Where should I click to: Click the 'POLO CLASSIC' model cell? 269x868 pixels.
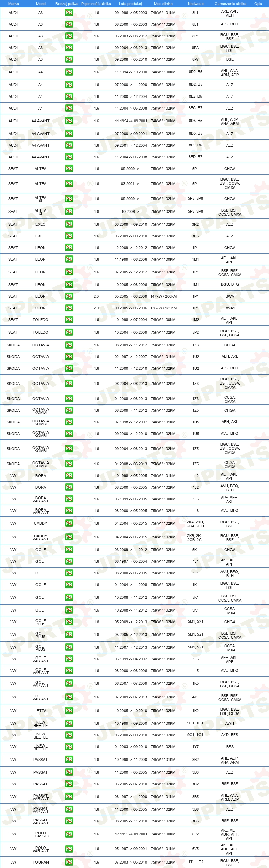[41, 834]
